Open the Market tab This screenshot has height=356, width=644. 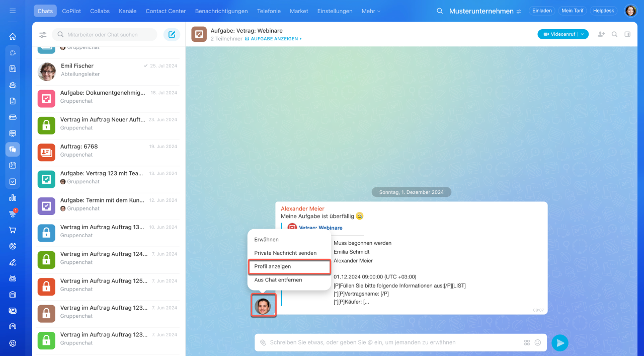299,11
